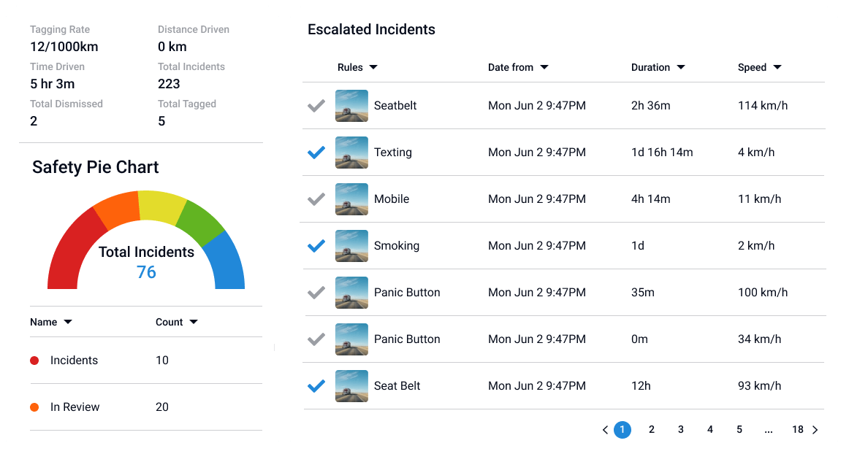
Task: Deselect the checkmark on the Smoking incident
Action: pyautogui.click(x=316, y=245)
